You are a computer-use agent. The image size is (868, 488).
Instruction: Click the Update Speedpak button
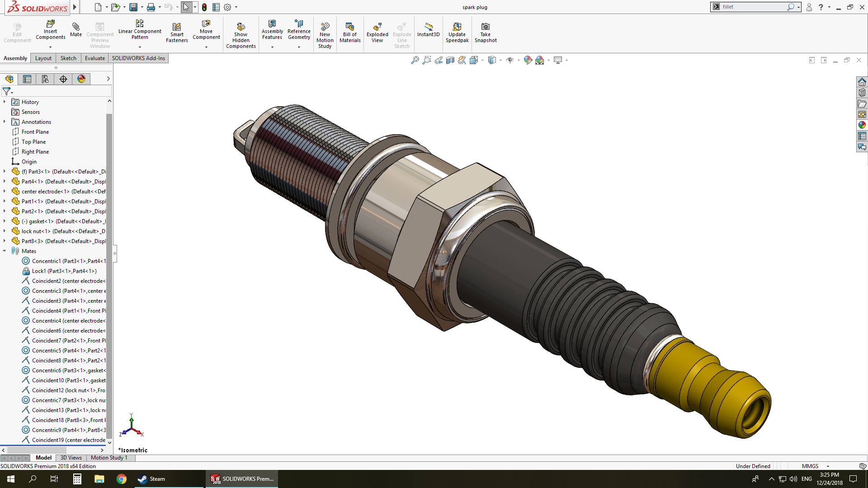pyautogui.click(x=457, y=33)
